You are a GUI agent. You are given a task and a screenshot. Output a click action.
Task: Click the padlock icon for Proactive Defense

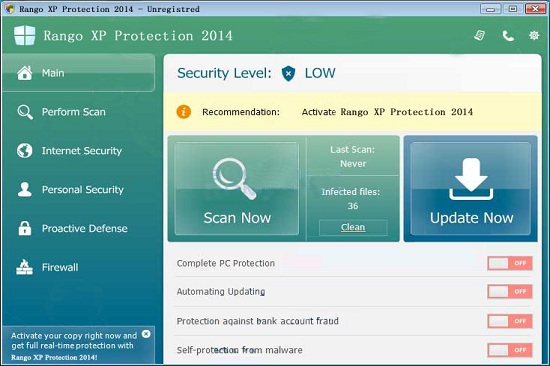pos(25,228)
